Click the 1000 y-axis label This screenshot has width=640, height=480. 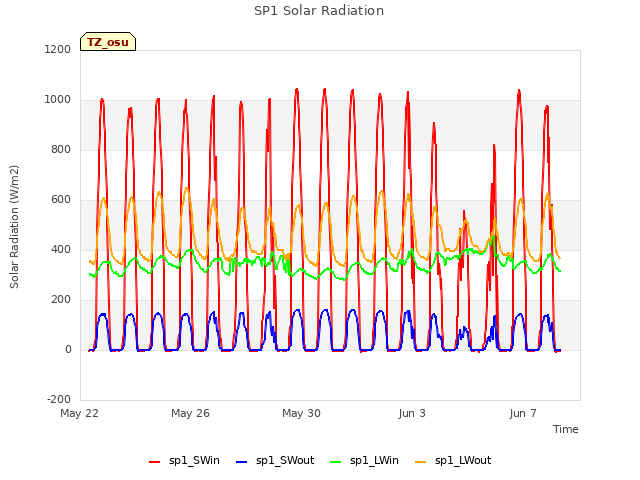(58, 100)
